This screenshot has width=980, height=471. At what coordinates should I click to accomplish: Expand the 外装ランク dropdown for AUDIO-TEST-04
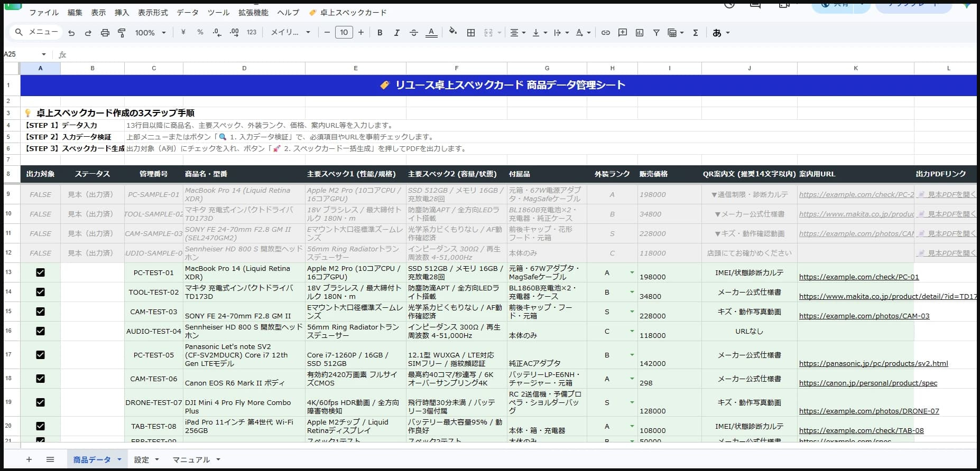coord(632,331)
